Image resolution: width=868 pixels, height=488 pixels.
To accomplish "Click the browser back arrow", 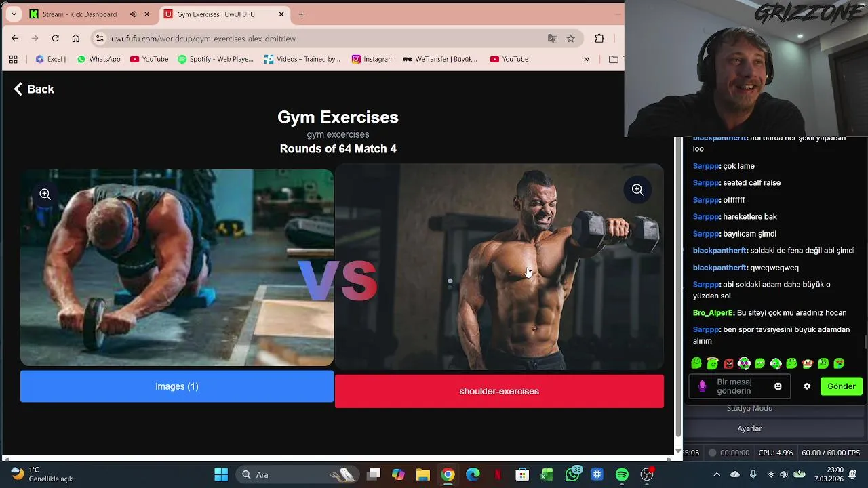I will coord(15,39).
